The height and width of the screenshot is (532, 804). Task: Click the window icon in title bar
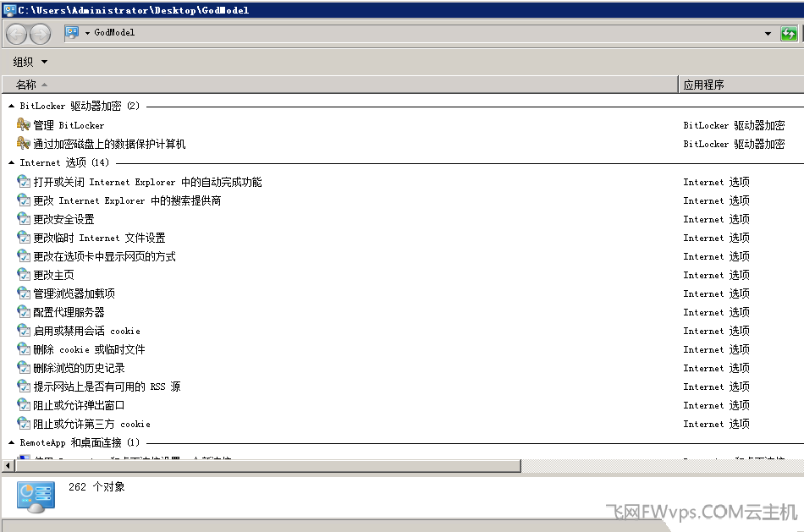point(9,10)
